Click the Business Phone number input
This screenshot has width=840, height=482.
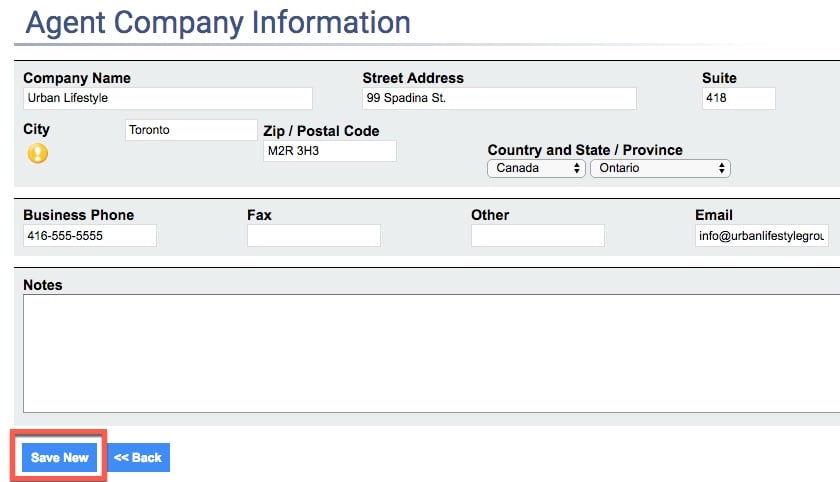(89, 236)
